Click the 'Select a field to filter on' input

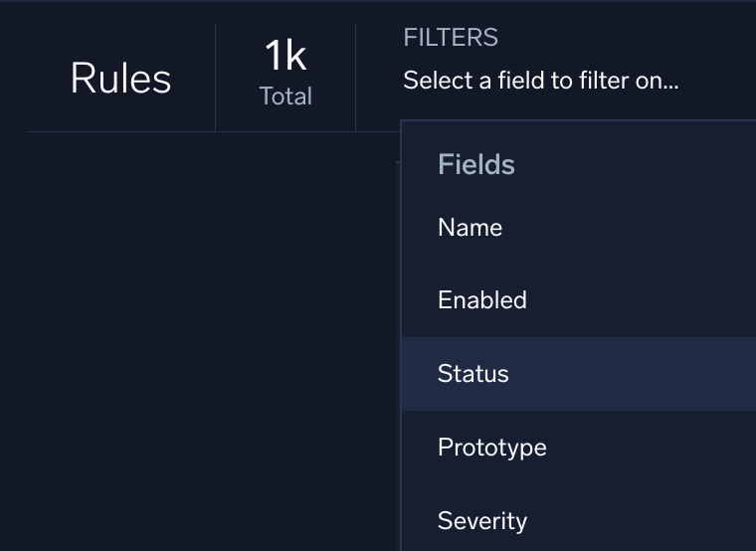tap(540, 81)
